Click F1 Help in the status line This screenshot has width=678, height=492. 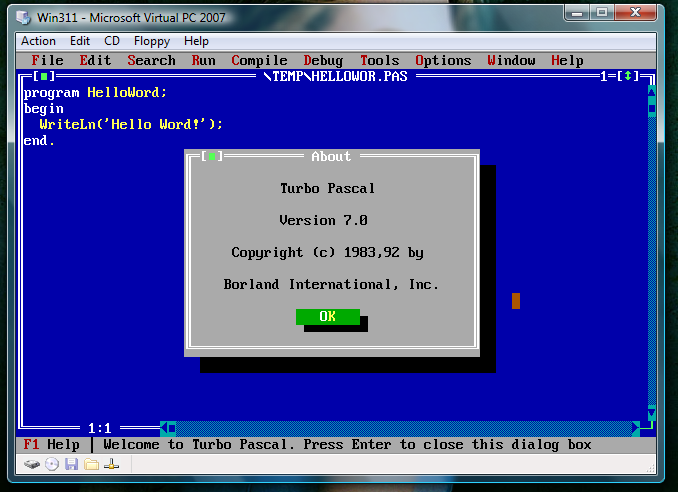pos(51,444)
